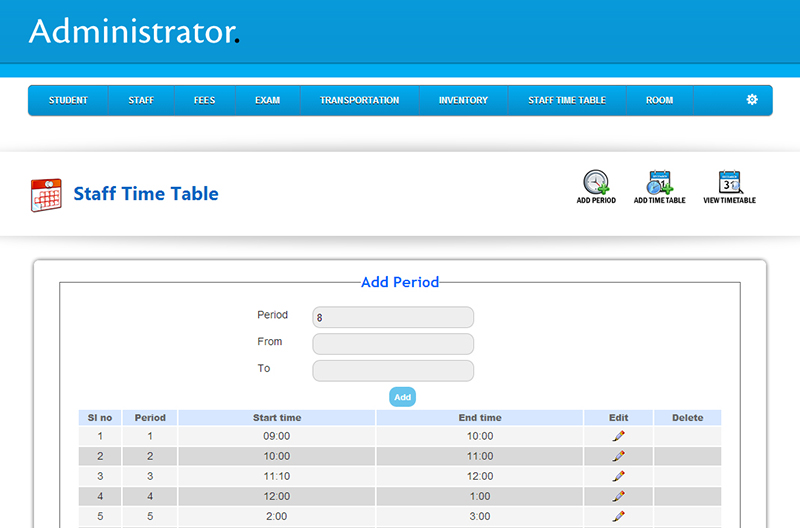Click the Add Period clock icon
Screen dimensions: 800x528
596,183
